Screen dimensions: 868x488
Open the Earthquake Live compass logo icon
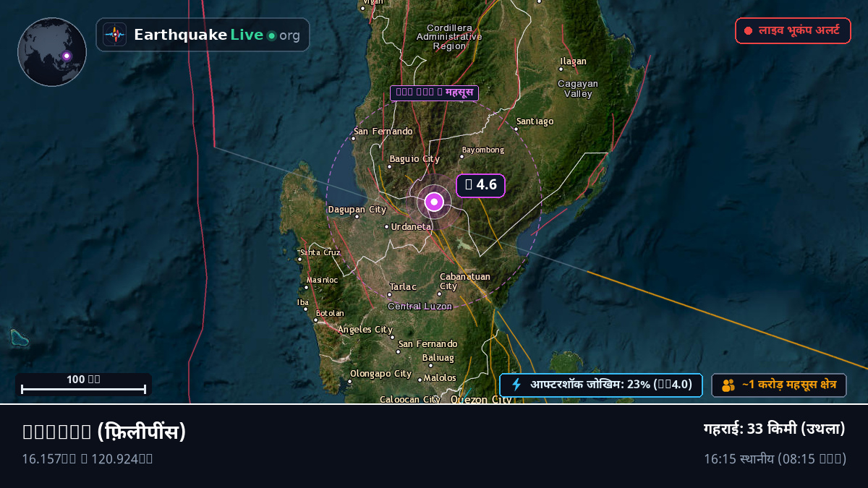[114, 35]
